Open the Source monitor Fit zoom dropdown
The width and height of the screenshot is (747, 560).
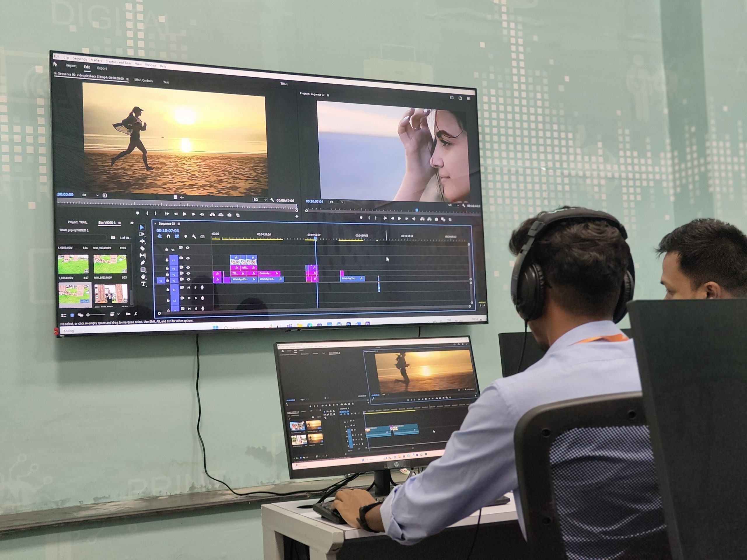point(90,195)
